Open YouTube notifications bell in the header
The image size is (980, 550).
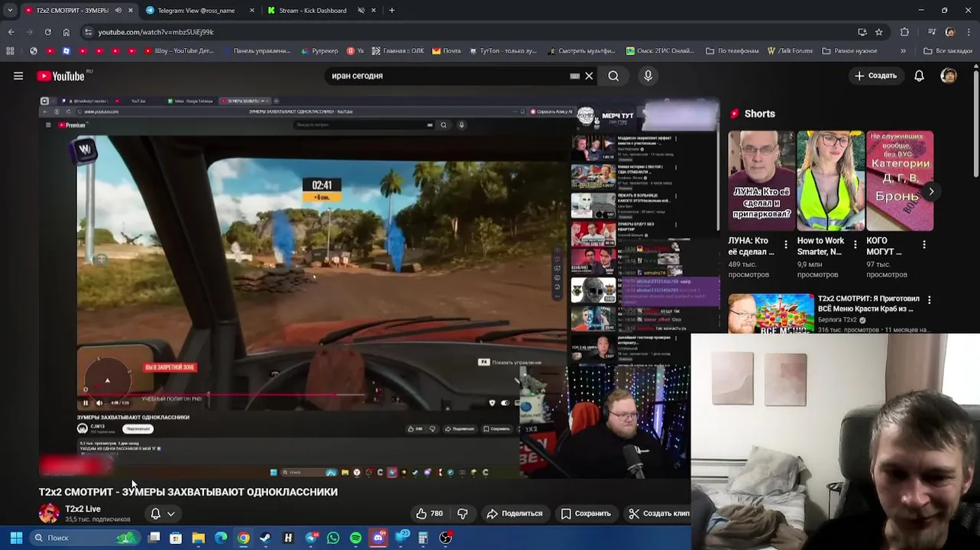[x=919, y=76]
